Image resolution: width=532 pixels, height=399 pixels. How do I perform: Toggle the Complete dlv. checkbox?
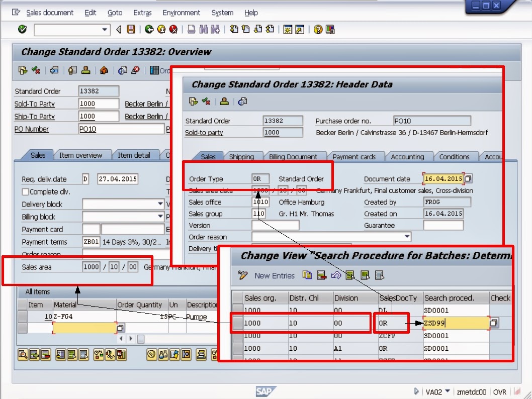(26, 192)
